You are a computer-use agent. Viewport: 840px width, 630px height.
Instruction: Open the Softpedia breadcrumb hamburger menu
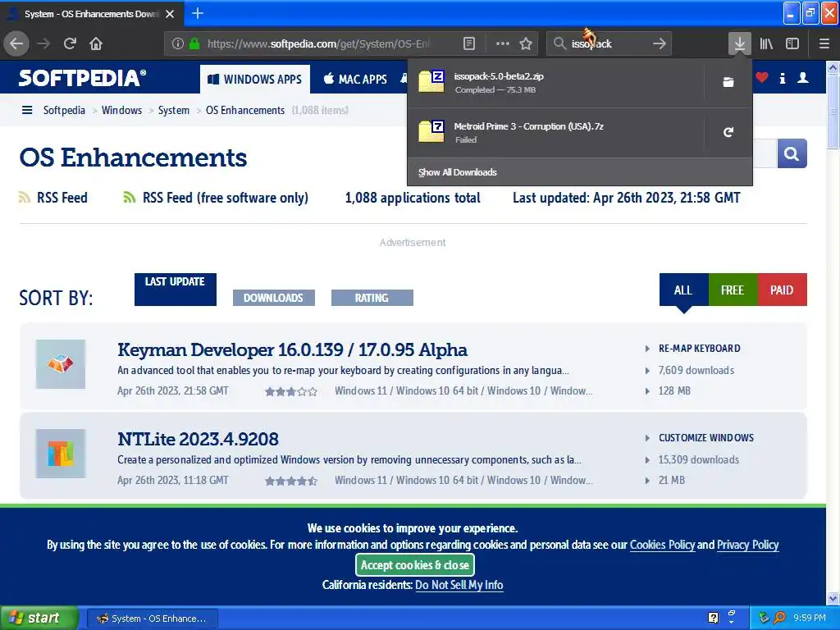tap(27, 111)
